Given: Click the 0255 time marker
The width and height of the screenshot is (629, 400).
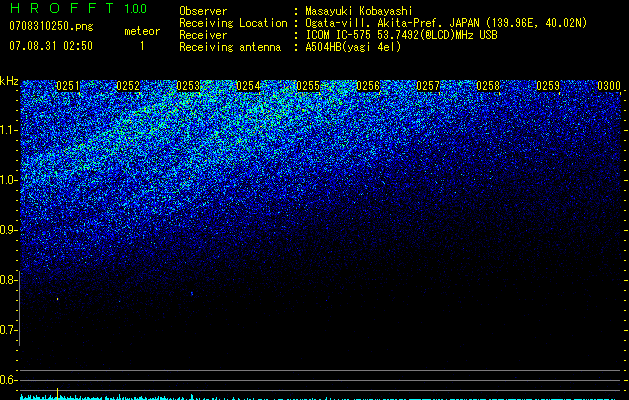Looking at the screenshot, I should [x=308, y=86].
